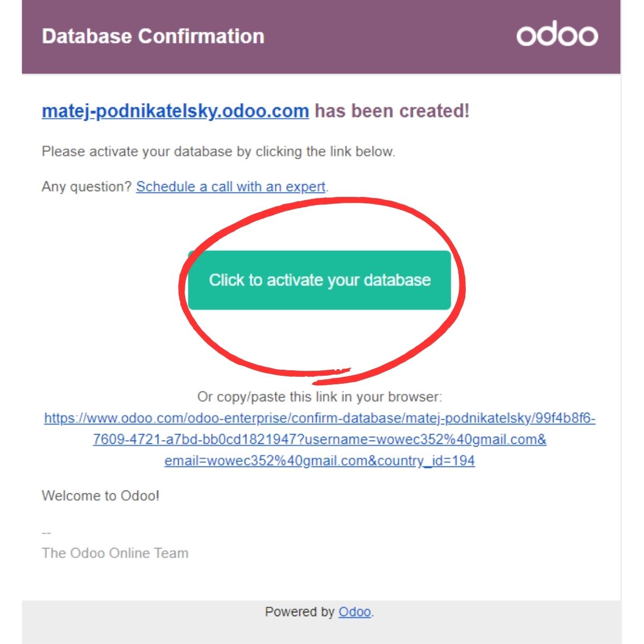
Task: Click the odoo logo in the header
Action: [557, 35]
